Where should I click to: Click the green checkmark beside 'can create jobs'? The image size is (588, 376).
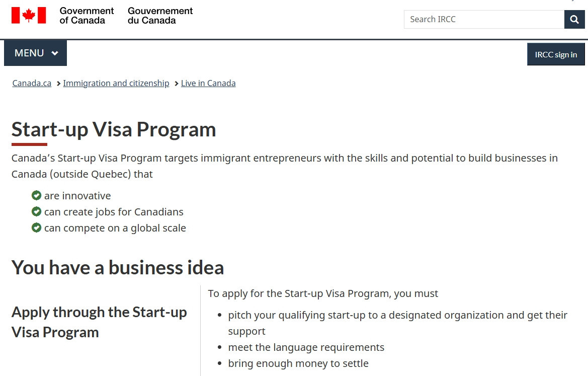click(36, 211)
